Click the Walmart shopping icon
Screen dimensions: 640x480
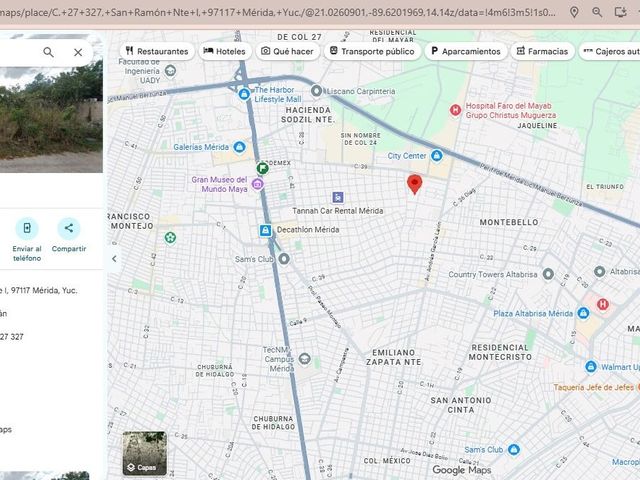click(x=591, y=367)
